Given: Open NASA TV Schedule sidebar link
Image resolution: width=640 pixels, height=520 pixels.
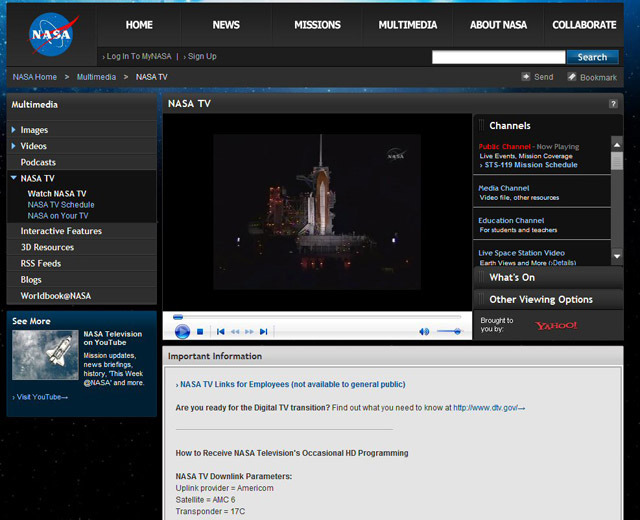Looking at the screenshot, I should point(61,204).
